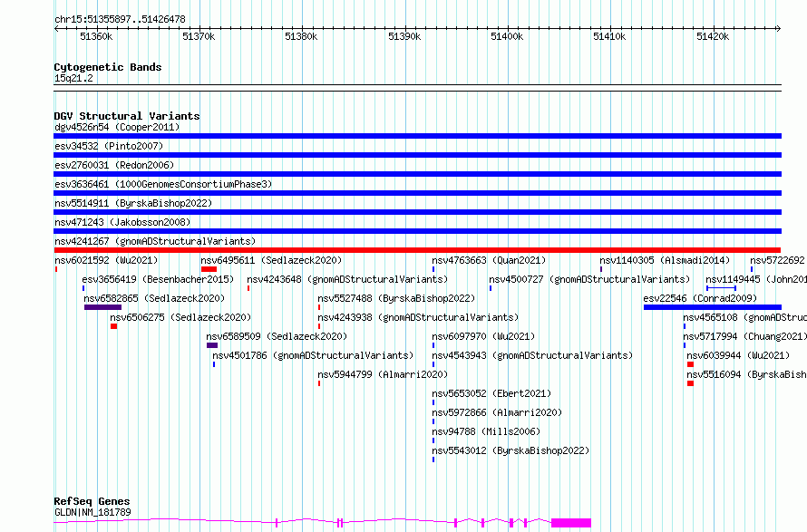Open nsv5972866 (Almarri2020) label

(x=497, y=412)
